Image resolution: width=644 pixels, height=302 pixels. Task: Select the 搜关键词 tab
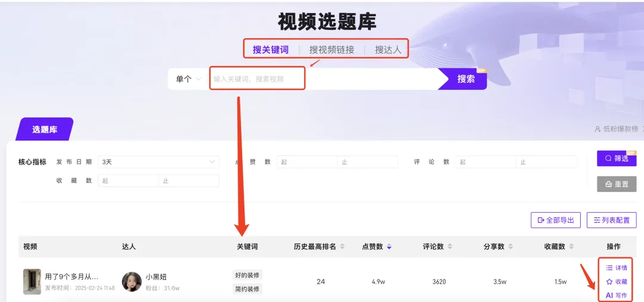pos(271,49)
